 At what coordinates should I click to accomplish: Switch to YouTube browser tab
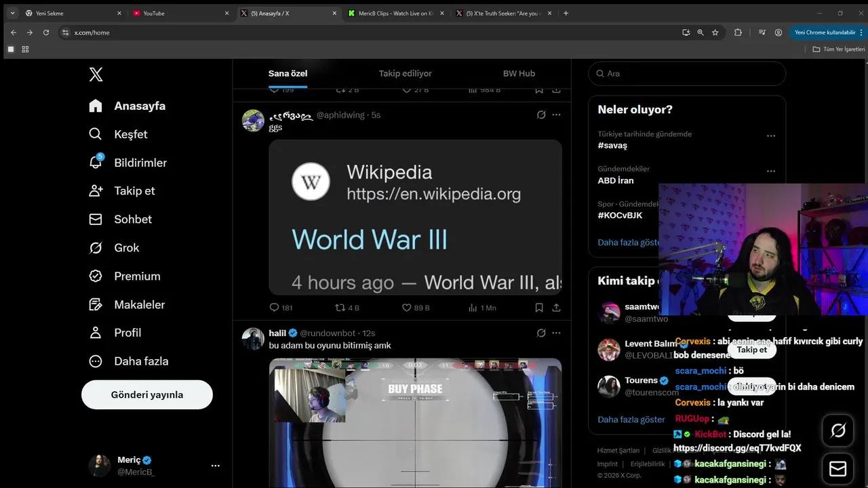coord(180,13)
